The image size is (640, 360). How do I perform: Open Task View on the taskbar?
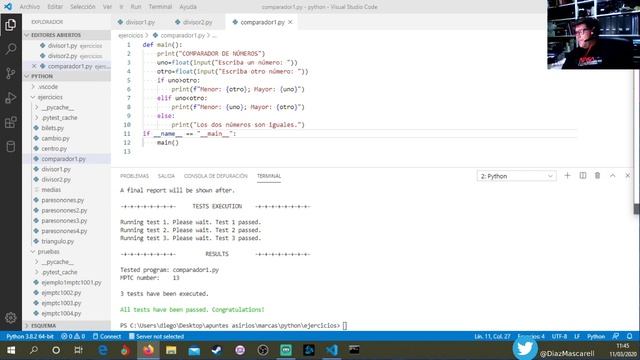coord(78,350)
